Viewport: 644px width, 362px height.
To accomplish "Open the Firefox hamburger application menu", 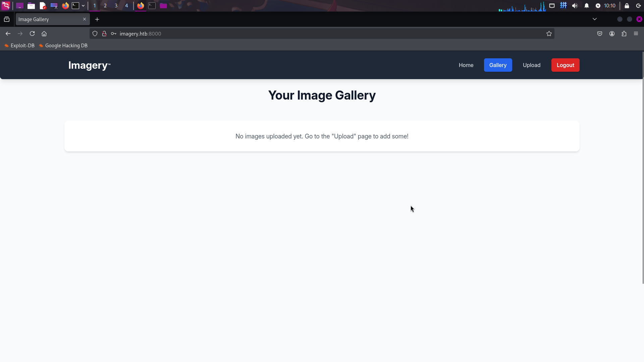I will pyautogui.click(x=636, y=34).
